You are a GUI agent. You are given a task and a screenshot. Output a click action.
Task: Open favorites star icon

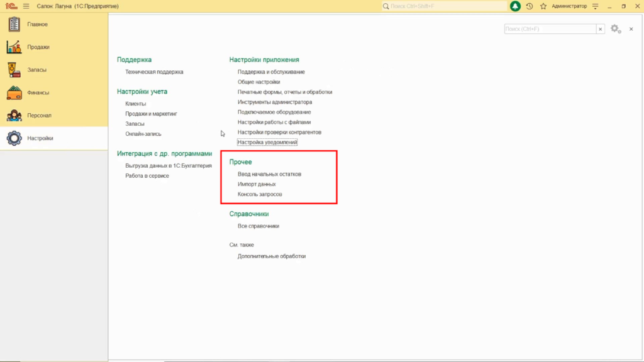point(543,6)
